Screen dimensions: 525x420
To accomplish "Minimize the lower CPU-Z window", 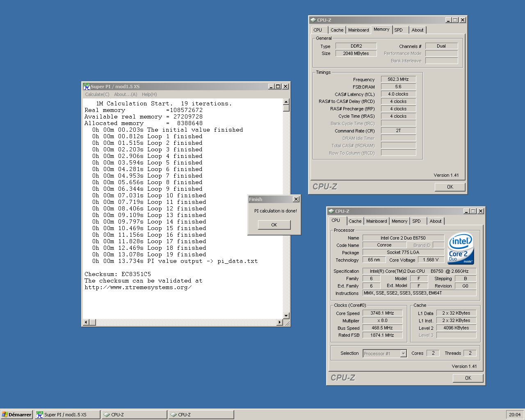I will point(466,211).
